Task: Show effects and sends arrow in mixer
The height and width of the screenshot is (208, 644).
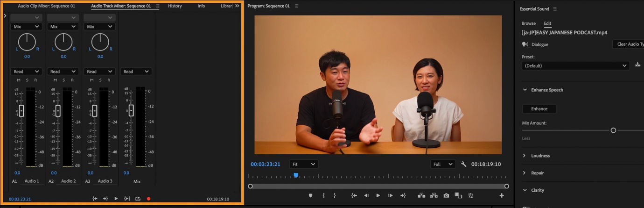Action: pyautogui.click(x=5, y=16)
